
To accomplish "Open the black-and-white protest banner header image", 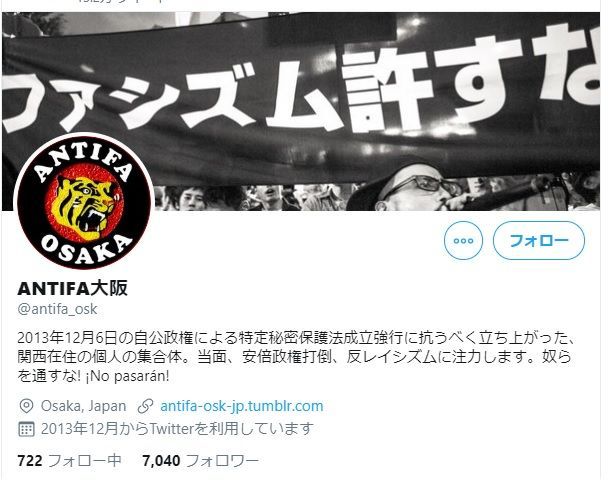I will coord(301,111).
